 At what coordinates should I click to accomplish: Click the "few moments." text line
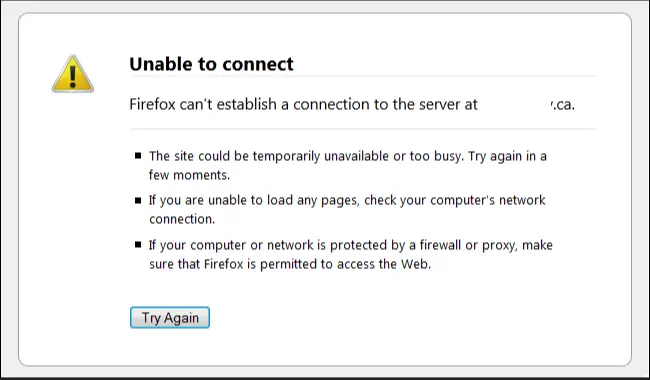(x=189, y=175)
